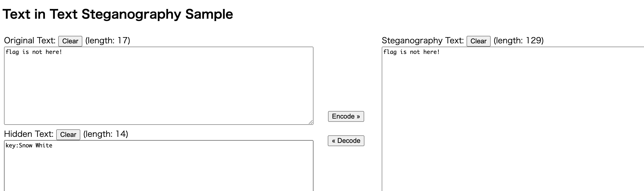Clear the Original Text field

click(70, 41)
